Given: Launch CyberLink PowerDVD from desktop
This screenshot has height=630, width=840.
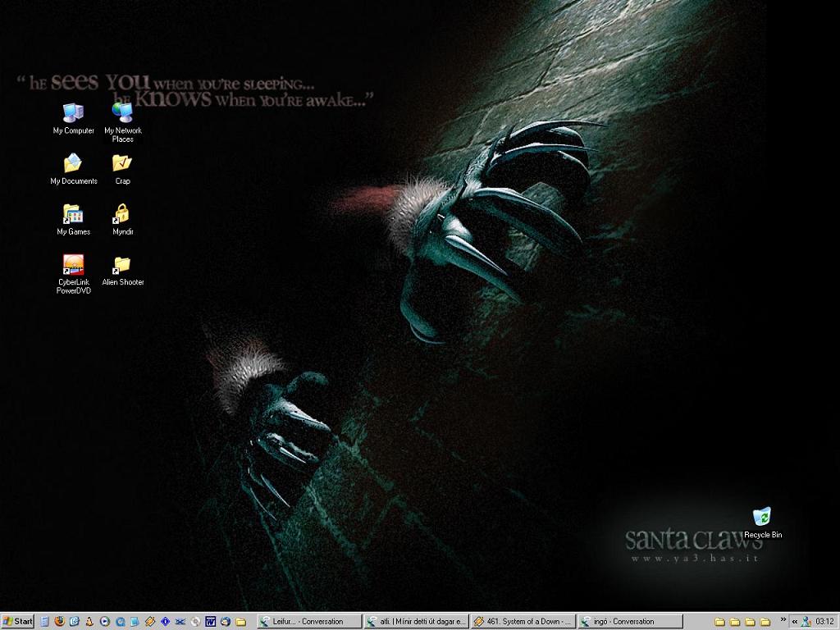Looking at the screenshot, I should (73, 274).
